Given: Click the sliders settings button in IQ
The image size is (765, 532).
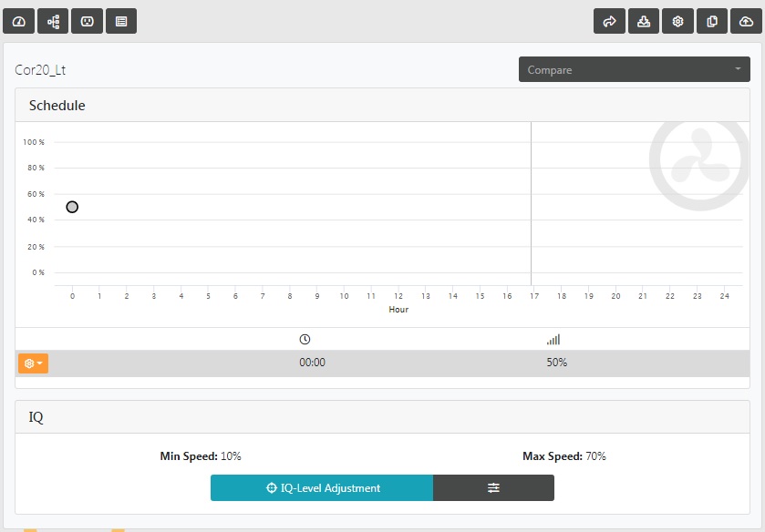Looking at the screenshot, I should point(493,487).
